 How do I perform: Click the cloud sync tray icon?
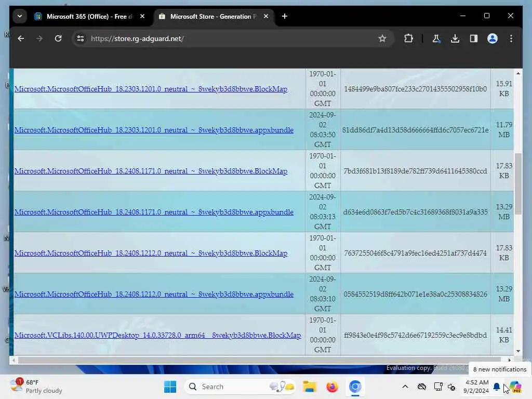(422, 387)
